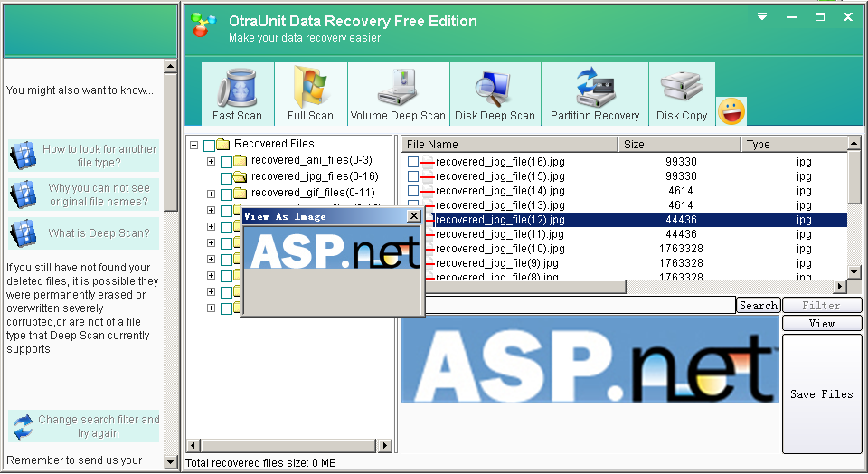The image size is (868, 474).
Task: Click the smiley face icon
Action: coord(731,111)
